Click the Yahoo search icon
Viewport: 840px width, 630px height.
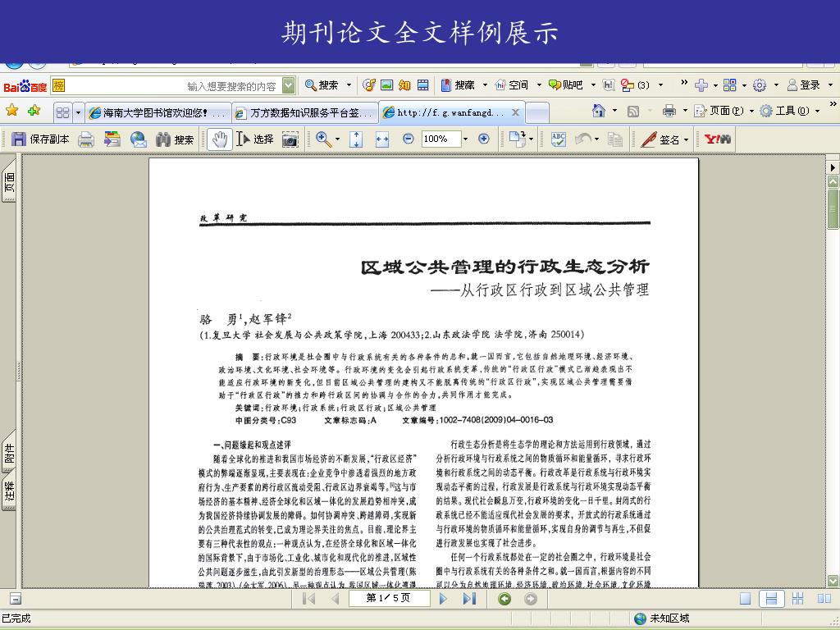718,139
